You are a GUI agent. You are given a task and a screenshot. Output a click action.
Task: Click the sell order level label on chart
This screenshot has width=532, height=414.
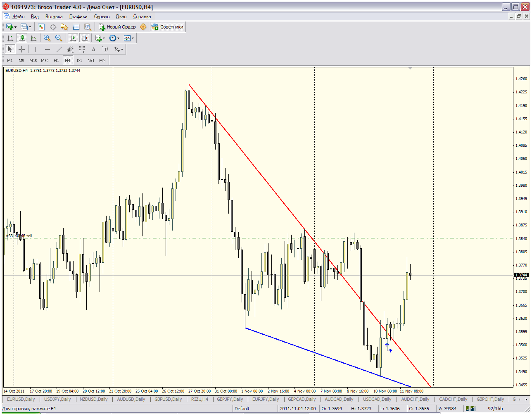19,236
